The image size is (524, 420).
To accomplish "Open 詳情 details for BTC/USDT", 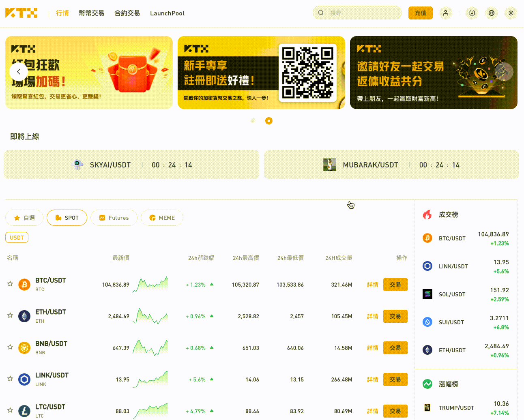I will coord(373,285).
